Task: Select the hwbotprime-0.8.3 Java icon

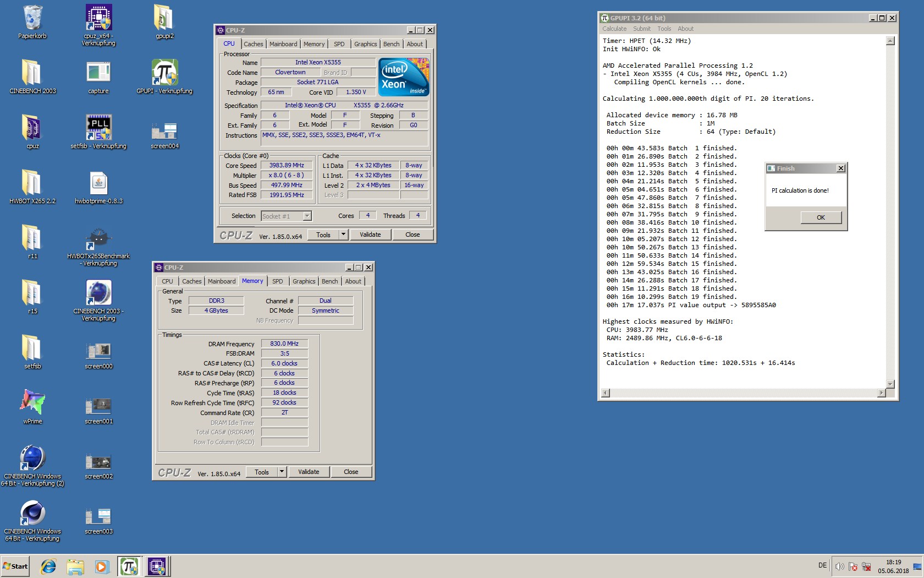Action: 98,183
